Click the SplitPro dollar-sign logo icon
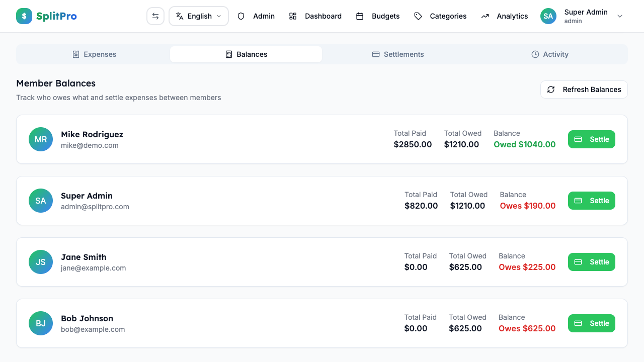The height and width of the screenshot is (362, 644). pos(24,16)
